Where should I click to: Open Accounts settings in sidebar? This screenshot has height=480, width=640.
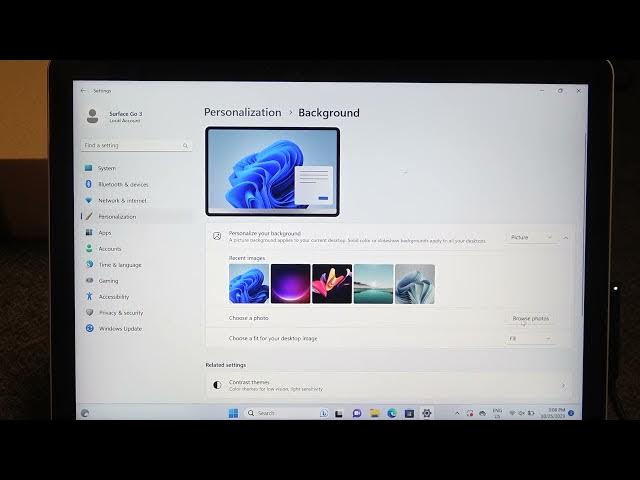(136, 249)
